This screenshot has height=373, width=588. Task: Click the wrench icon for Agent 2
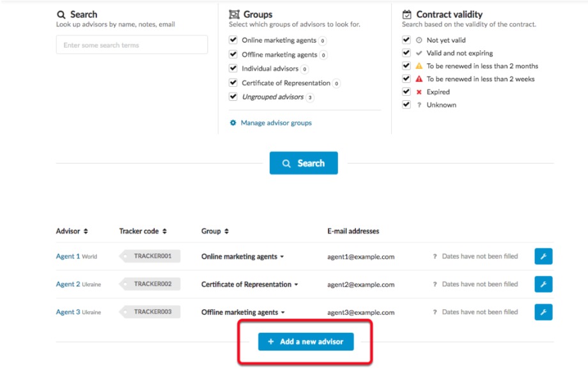(543, 284)
